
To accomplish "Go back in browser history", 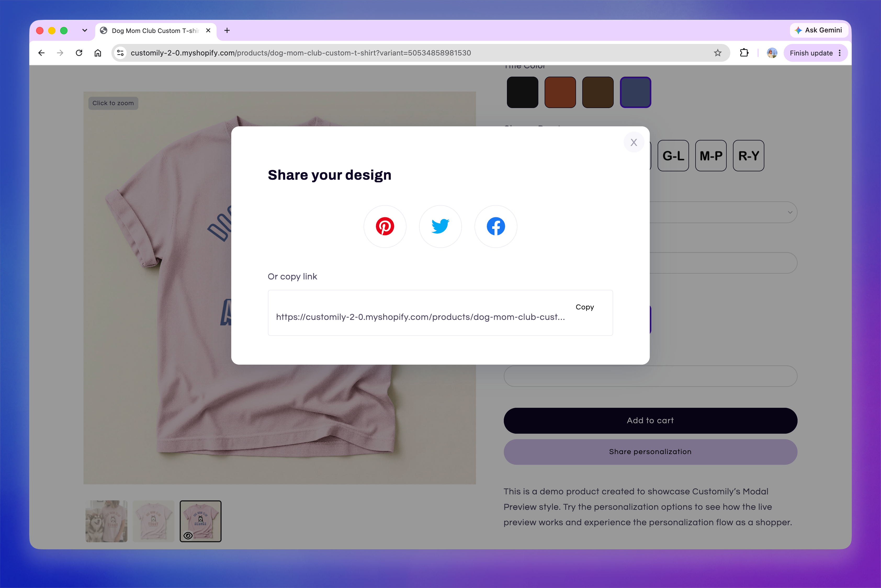I will [x=41, y=53].
